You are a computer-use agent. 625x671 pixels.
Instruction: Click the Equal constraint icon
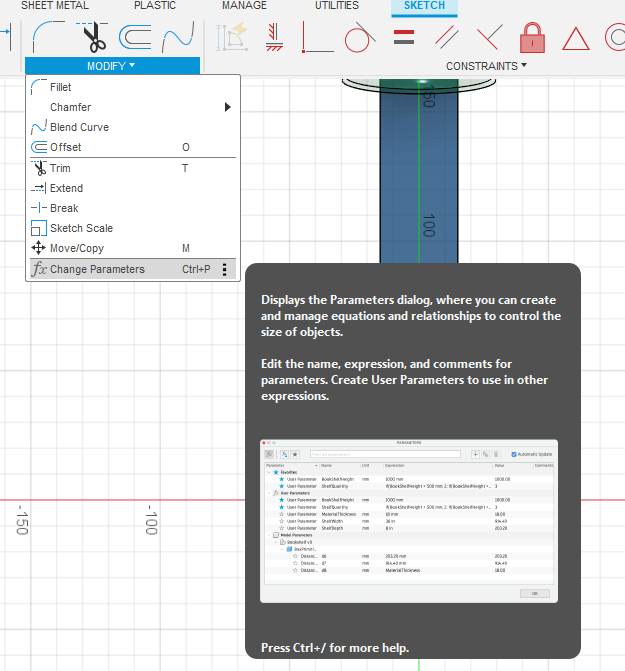coord(404,37)
